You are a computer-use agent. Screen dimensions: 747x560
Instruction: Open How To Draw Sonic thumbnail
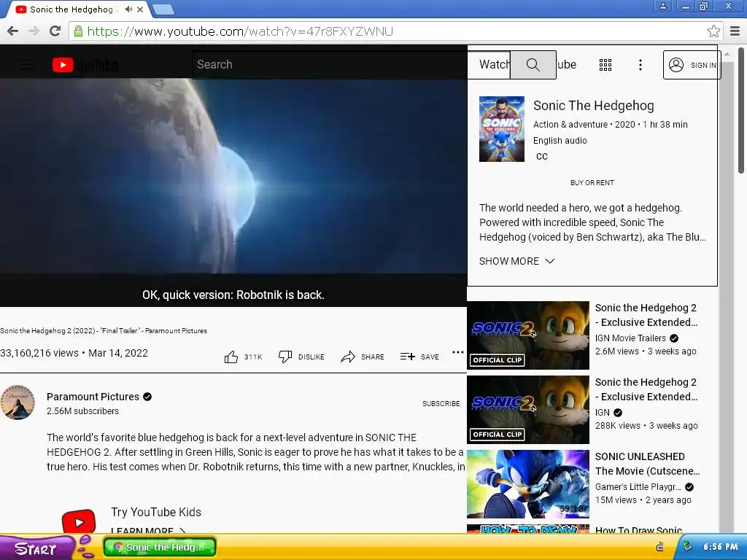tap(528, 529)
